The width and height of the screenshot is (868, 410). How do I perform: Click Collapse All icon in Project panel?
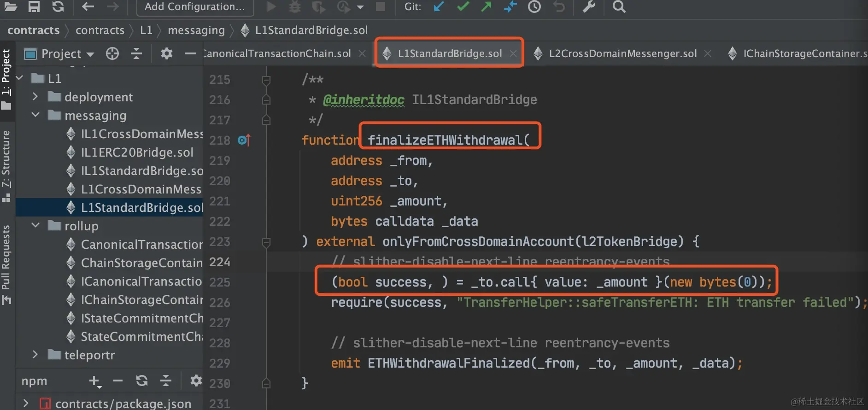136,54
